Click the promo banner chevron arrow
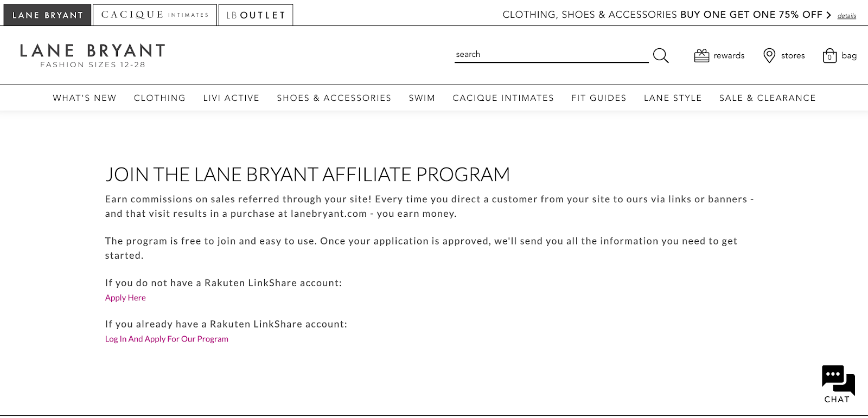Image resolution: width=868 pixels, height=418 pixels. [828, 15]
